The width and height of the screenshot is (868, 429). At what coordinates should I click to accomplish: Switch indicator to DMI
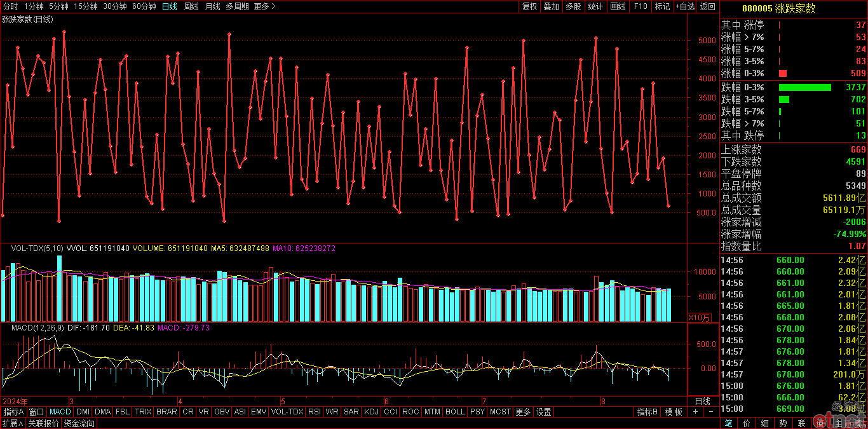83,412
